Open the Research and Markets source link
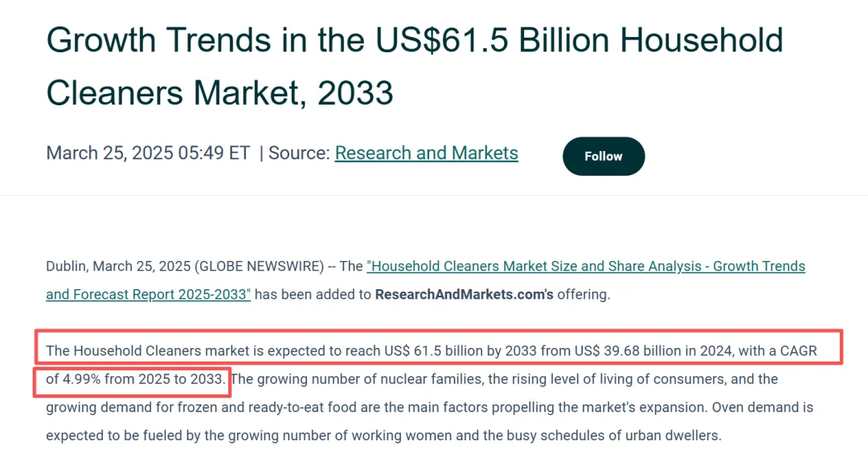 (x=426, y=153)
